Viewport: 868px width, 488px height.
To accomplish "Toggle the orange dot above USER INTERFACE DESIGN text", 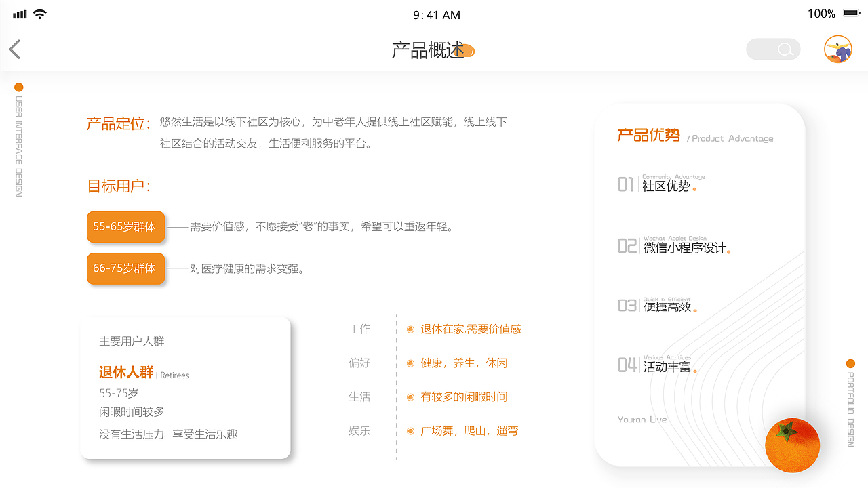I will point(18,87).
